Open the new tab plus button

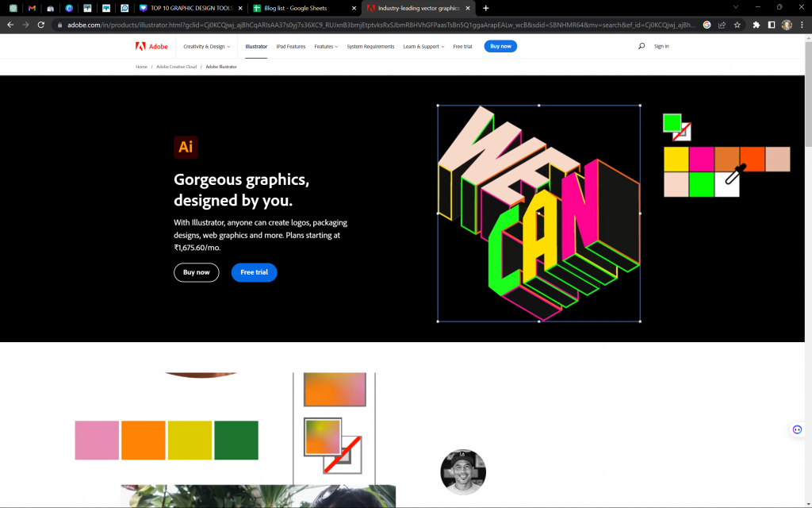pyautogui.click(x=486, y=8)
